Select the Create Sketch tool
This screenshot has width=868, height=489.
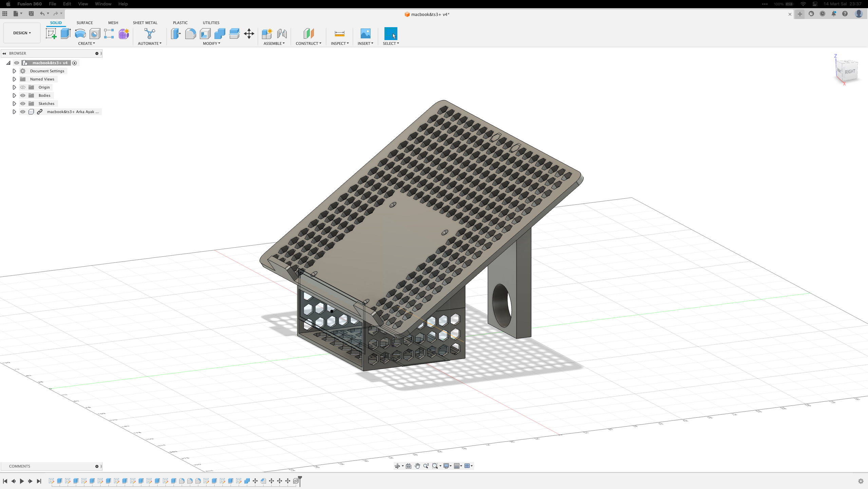tap(51, 34)
